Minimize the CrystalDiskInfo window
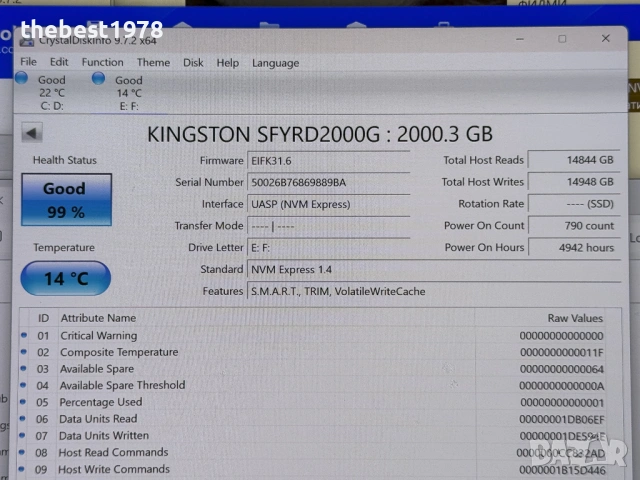The image size is (640, 480). coord(520,39)
